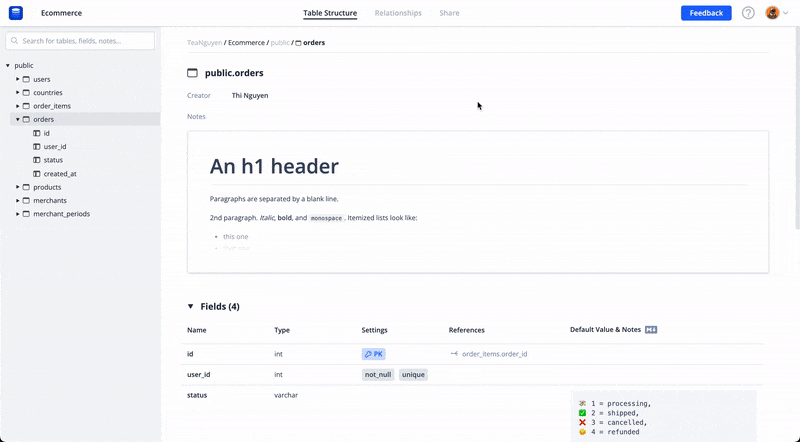Follow the order_items.order_id reference link
800x442 pixels.
click(x=494, y=354)
